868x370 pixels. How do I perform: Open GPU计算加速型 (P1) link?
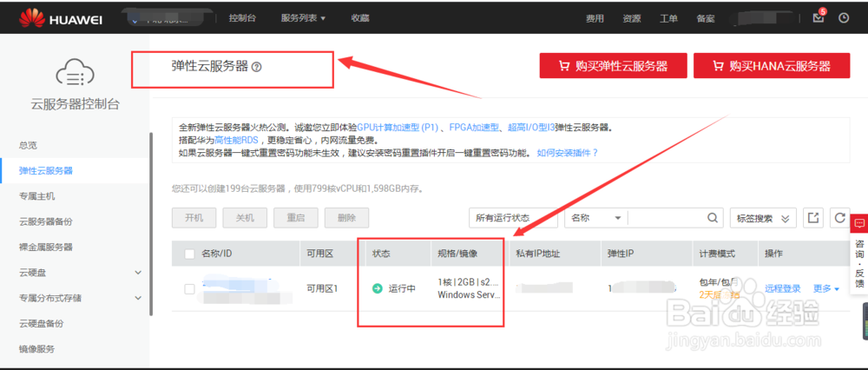pos(398,128)
